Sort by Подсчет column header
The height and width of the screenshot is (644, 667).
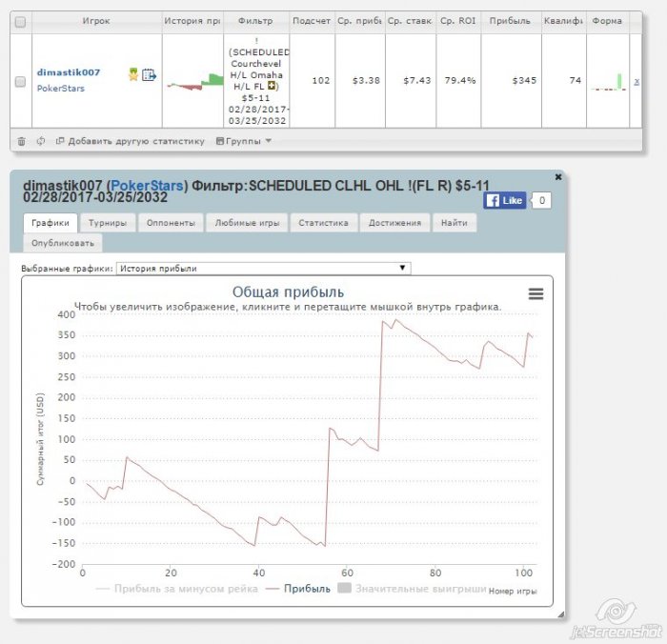pos(312,21)
